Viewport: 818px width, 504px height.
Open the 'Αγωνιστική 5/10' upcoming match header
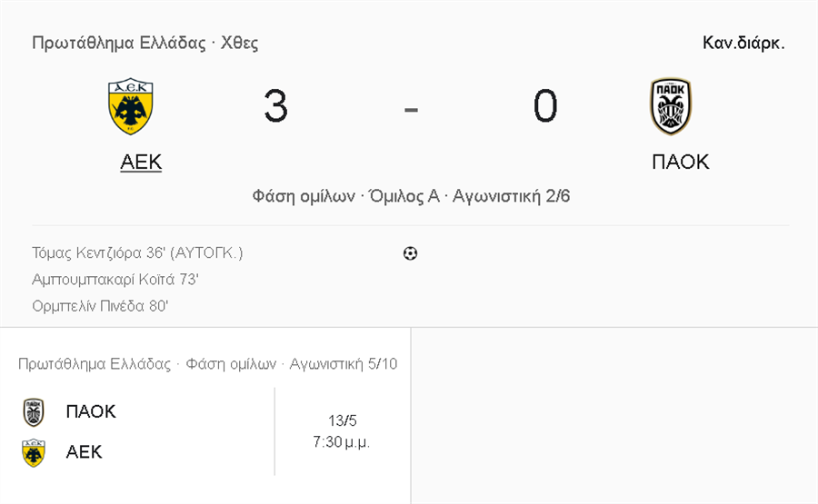coord(207,364)
